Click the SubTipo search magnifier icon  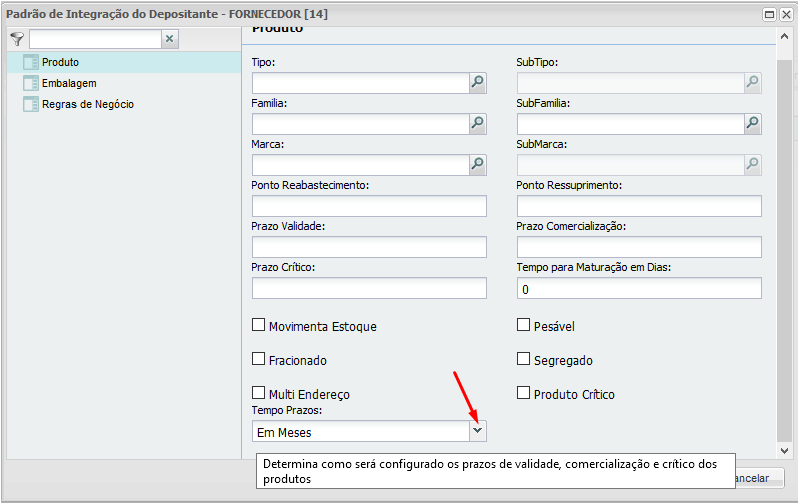click(752, 83)
